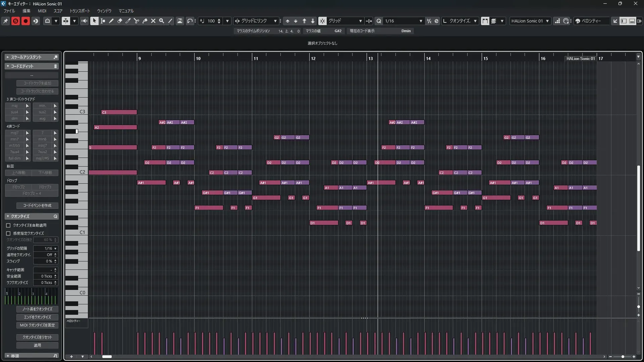
Task: Toggle the Solo editor button
Action: coord(15,21)
